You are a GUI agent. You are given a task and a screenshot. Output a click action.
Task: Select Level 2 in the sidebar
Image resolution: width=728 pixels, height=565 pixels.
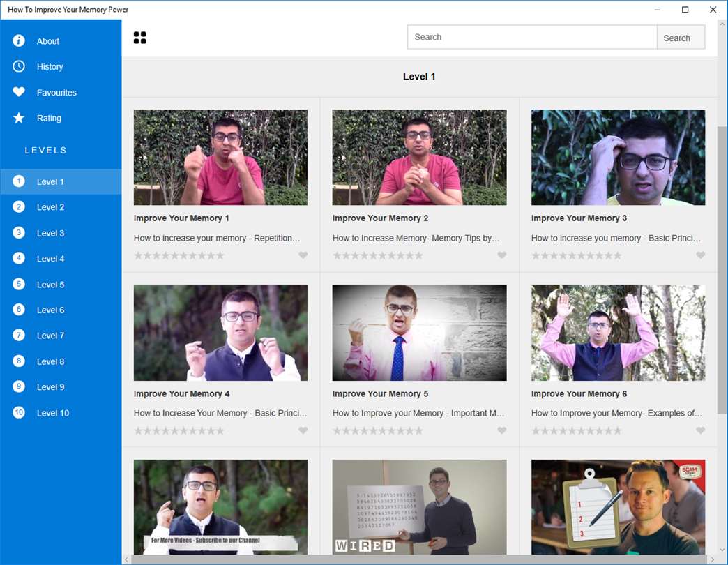[x=61, y=207]
